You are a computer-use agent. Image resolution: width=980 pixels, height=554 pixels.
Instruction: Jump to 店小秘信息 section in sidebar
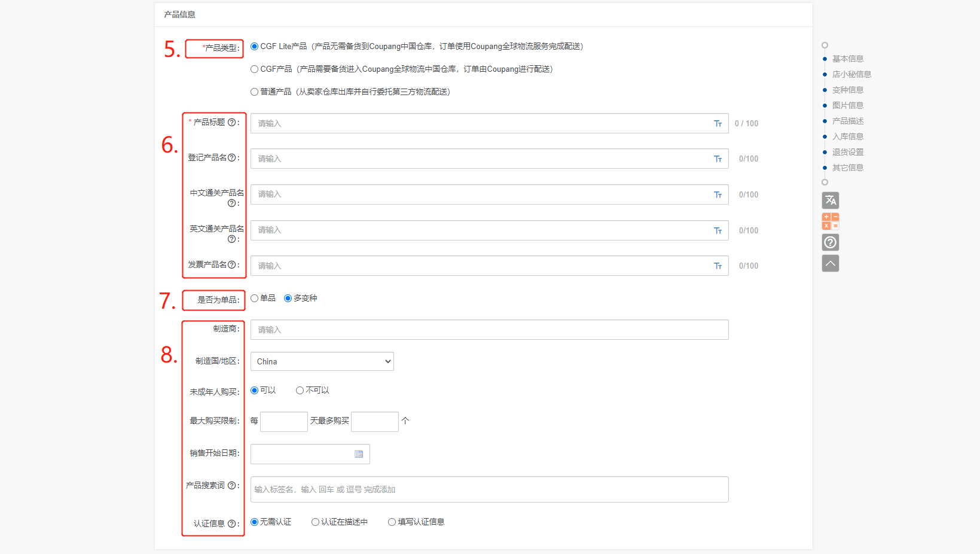851,74
